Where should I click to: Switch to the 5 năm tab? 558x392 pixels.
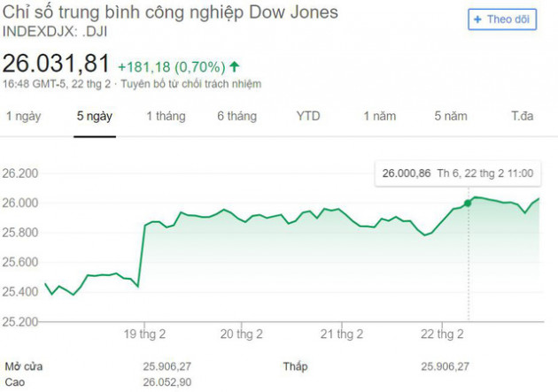pyautogui.click(x=451, y=116)
